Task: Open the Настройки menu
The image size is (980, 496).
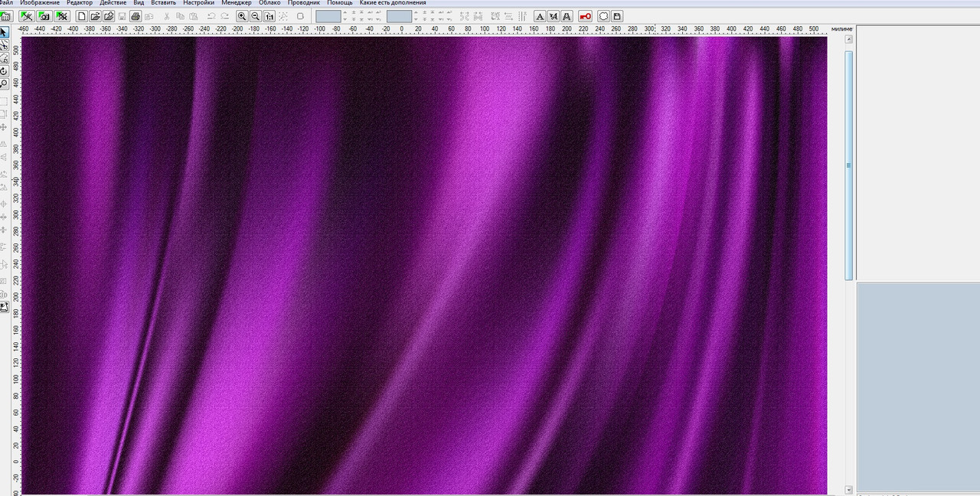Action: (199, 3)
